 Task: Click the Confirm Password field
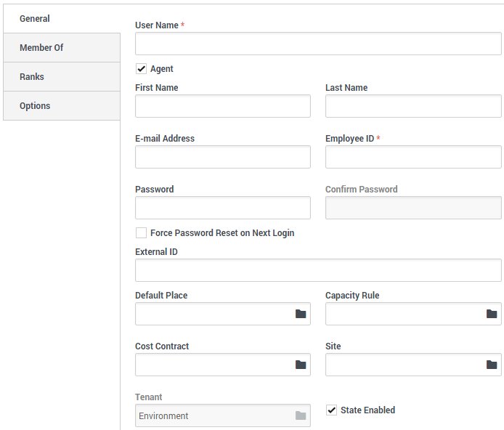pyautogui.click(x=412, y=208)
